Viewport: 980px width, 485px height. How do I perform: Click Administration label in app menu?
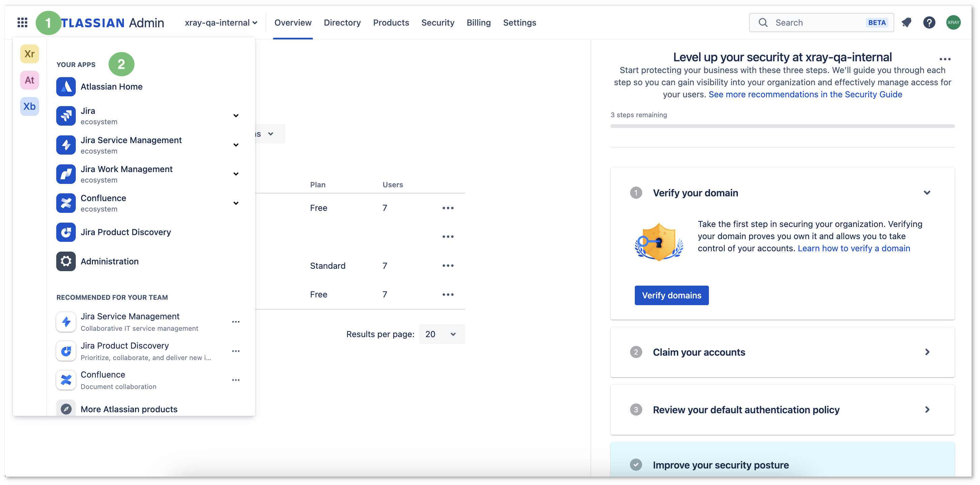tap(109, 261)
